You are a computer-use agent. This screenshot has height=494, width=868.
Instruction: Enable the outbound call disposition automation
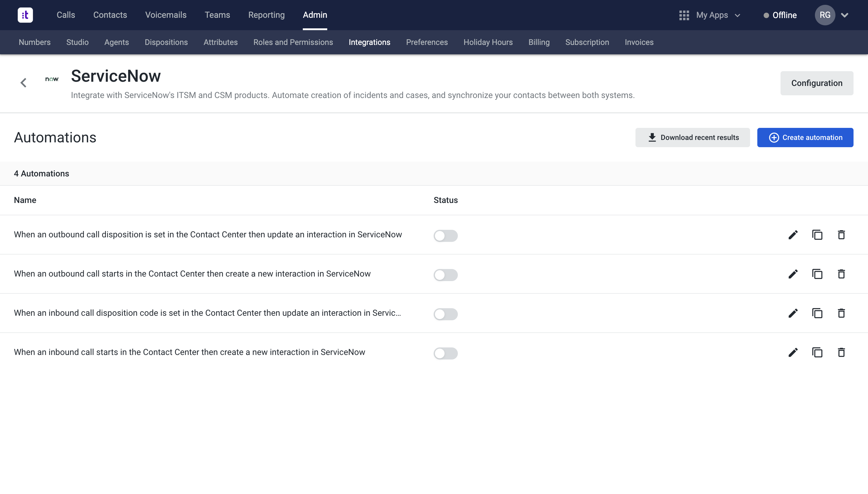[445, 236]
